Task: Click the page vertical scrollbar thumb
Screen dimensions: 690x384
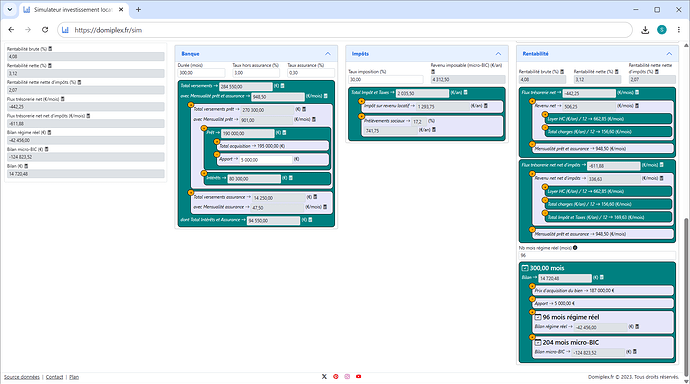Action: pyautogui.click(x=686, y=297)
